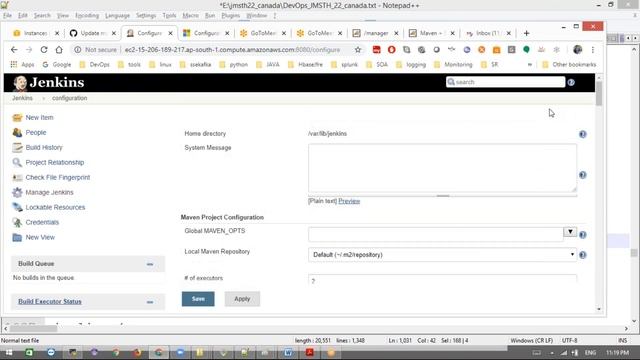The width and height of the screenshot is (640, 360).
Task: Open Chrome menu three dots
Action: tap(593, 50)
